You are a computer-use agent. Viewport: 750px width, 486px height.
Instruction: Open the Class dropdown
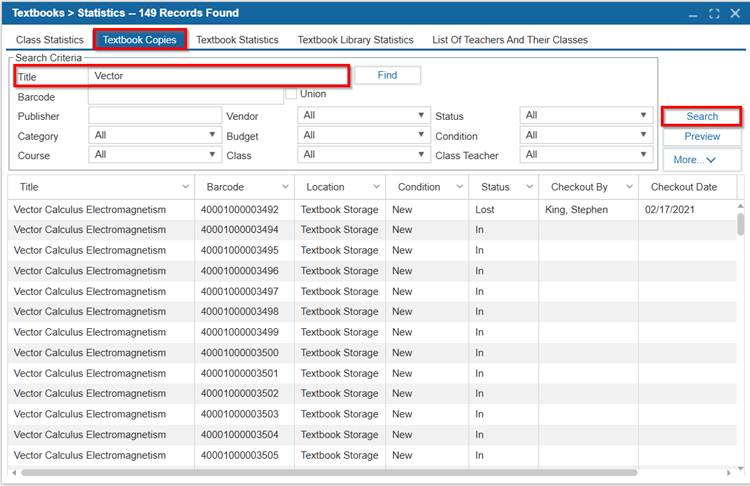point(364,155)
